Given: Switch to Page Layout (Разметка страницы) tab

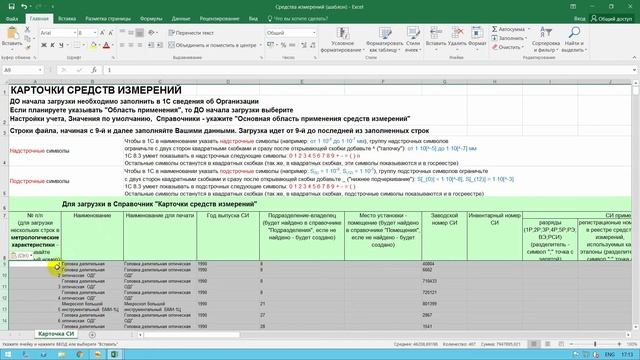Looking at the screenshot, I should coord(108,19).
